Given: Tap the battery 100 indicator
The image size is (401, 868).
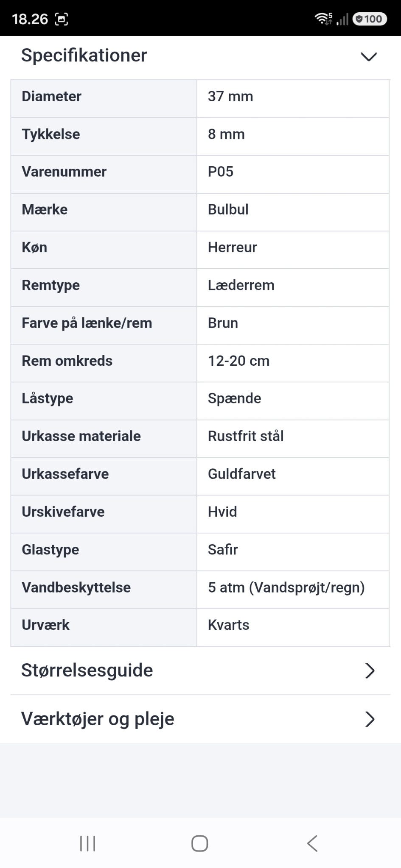Looking at the screenshot, I should [370, 19].
